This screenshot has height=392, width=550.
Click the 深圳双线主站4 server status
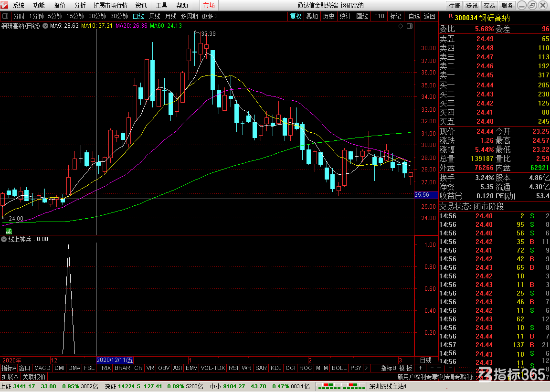point(388,386)
